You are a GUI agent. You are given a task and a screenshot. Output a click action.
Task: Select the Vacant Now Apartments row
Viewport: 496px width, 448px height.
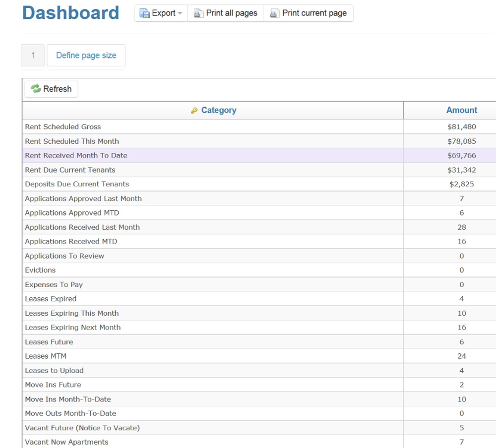[x=198, y=442]
